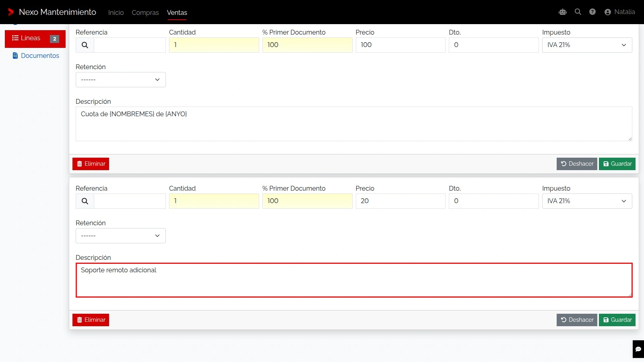Search Referencia in the first line

tap(85, 45)
